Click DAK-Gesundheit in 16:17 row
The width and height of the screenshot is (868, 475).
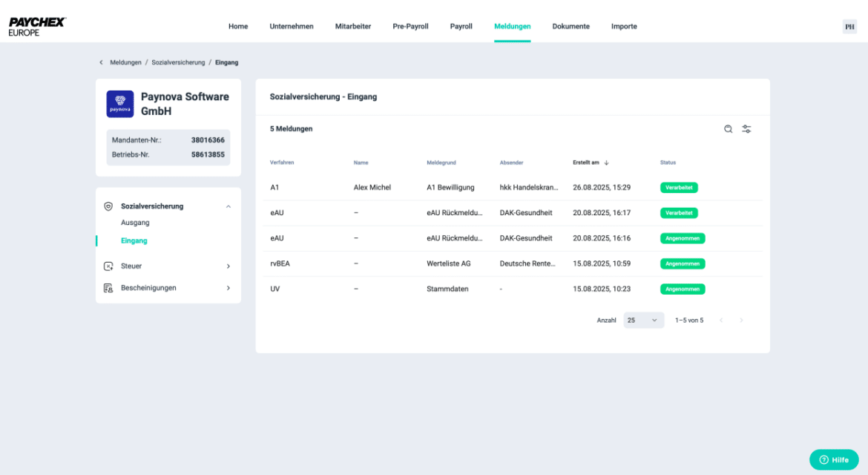pos(526,213)
